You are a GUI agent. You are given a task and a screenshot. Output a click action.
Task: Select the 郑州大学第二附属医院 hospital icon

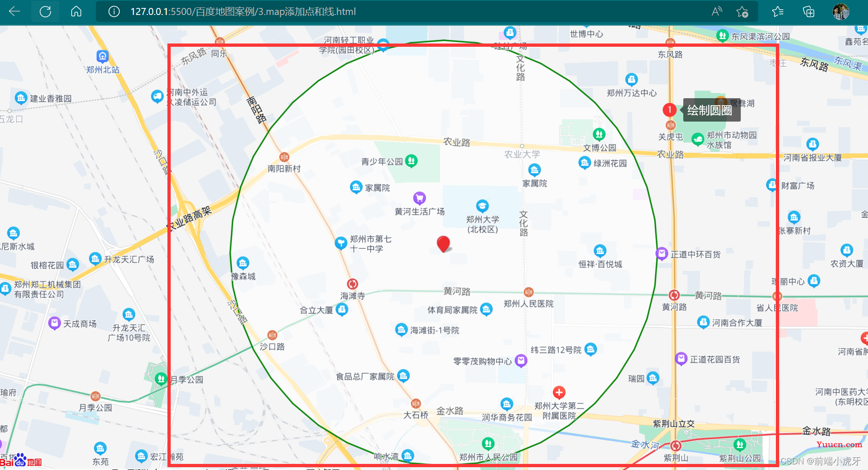pos(559,392)
